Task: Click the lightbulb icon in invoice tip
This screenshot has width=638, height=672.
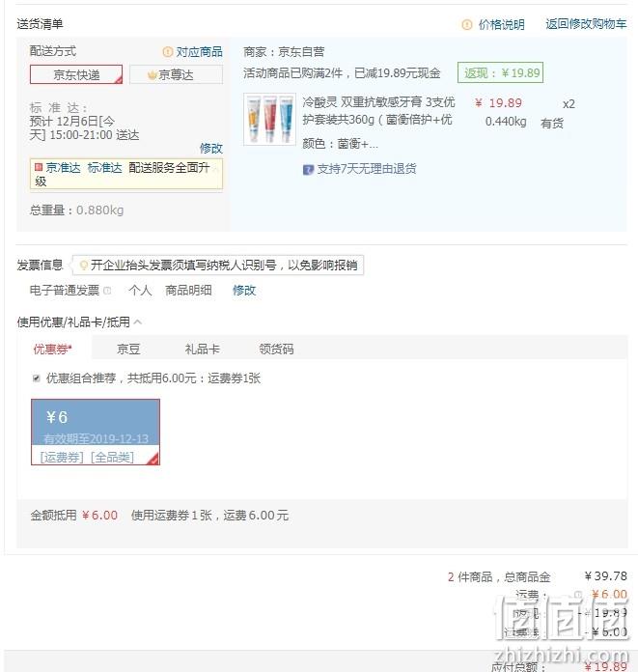Action: (x=84, y=266)
